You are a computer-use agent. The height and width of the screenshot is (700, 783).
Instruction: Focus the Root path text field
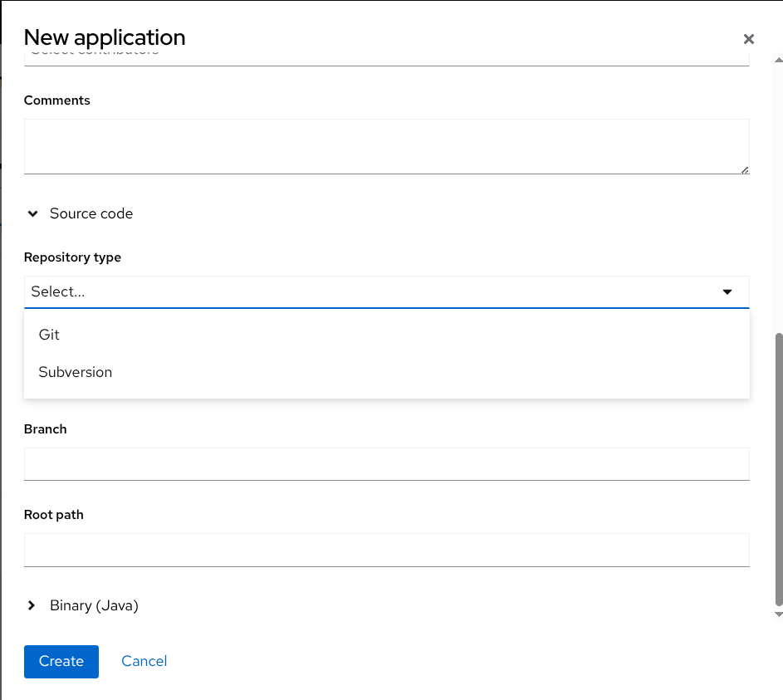point(386,550)
